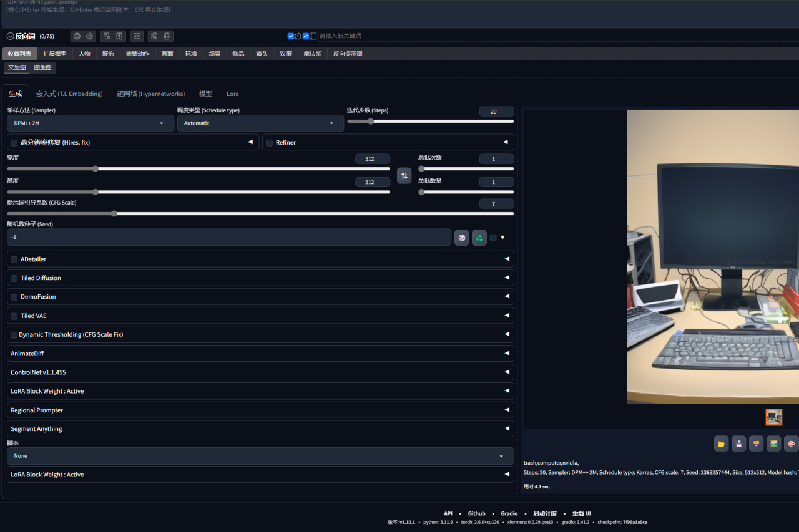Enable the Dynamic Thresholding (CFG Scale Fix) checkbox
799x532 pixels.
click(14, 335)
